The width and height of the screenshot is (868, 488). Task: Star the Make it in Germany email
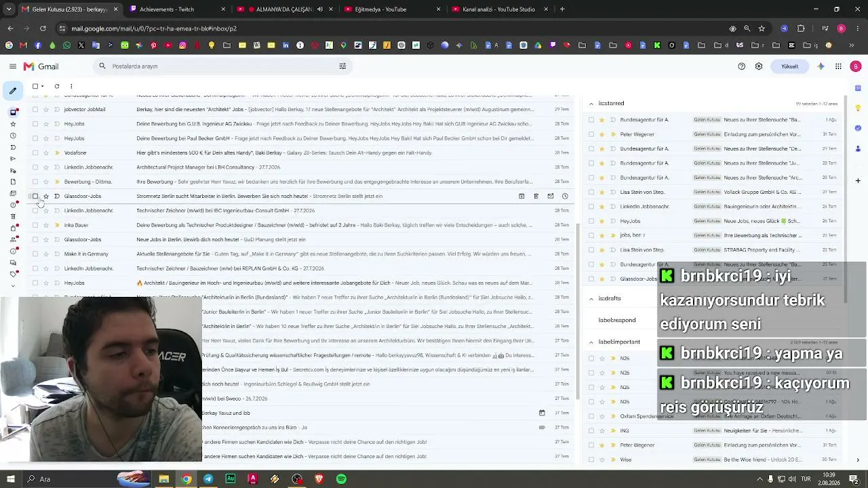pyautogui.click(x=46, y=254)
